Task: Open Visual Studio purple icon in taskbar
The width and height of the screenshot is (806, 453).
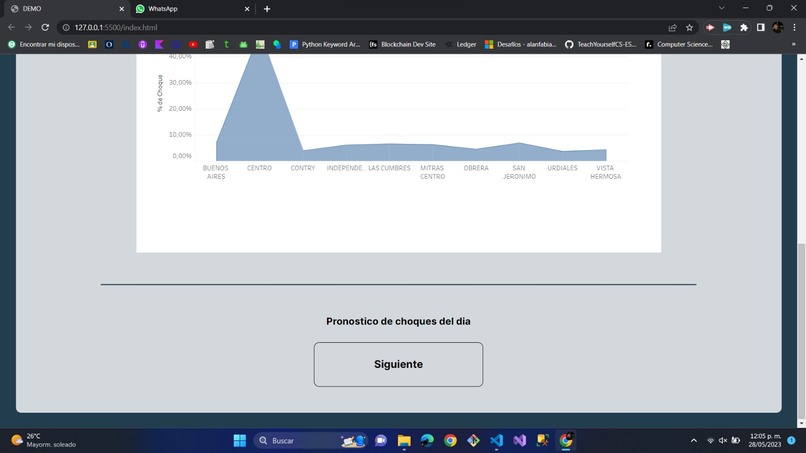Action: [x=519, y=441]
